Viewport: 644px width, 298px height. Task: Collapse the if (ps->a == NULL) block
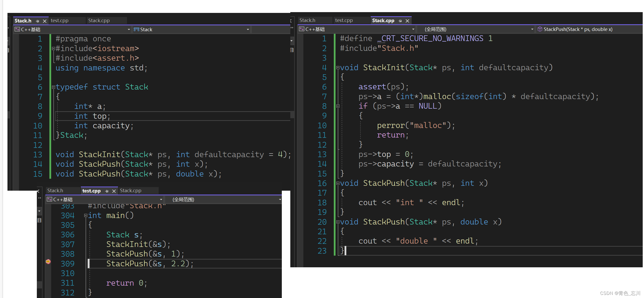point(338,106)
